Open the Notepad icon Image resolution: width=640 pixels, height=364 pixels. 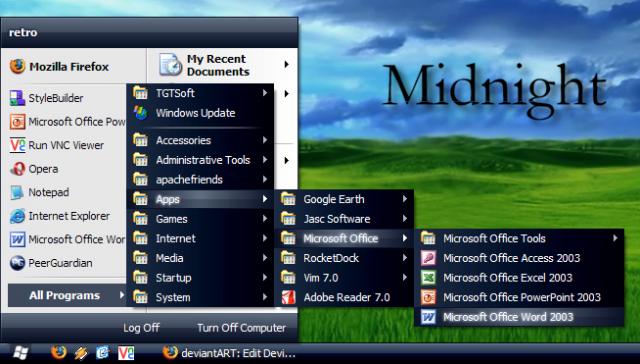17,192
